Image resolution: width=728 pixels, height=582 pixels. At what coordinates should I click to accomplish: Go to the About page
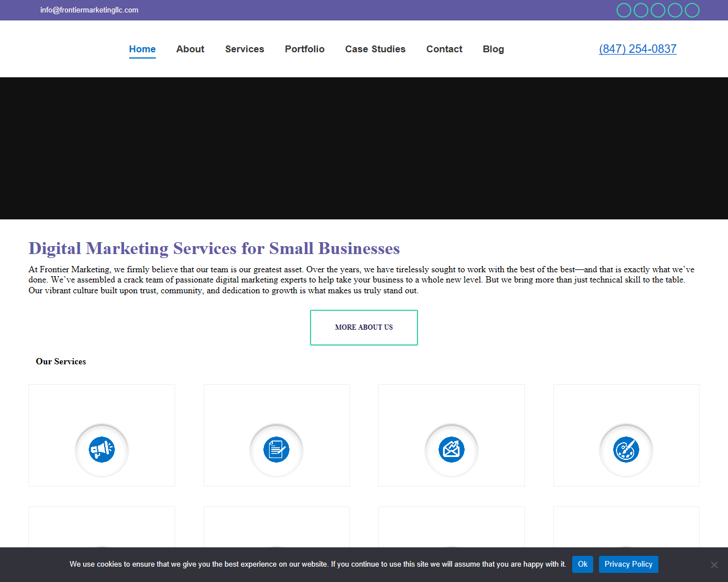click(190, 49)
